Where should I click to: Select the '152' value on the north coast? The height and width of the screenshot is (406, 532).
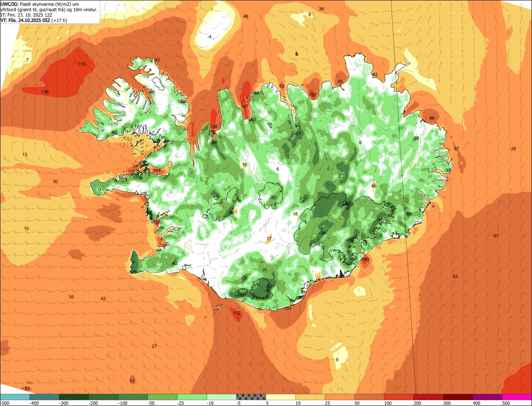313,95
